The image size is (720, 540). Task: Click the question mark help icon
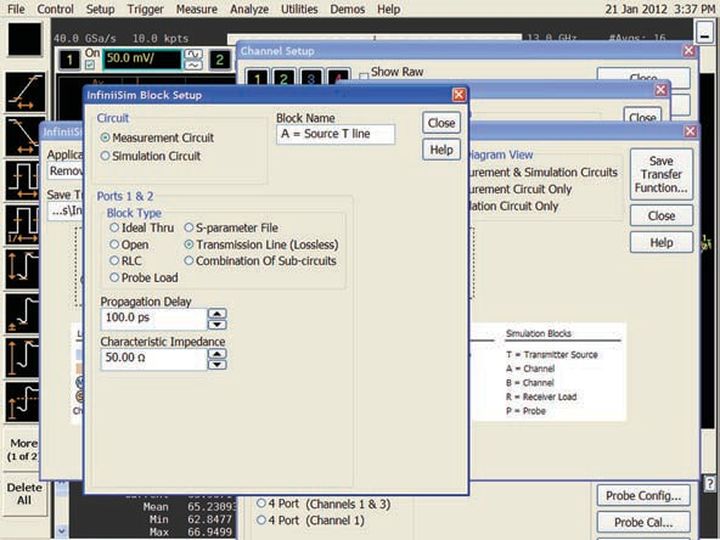tap(710, 483)
